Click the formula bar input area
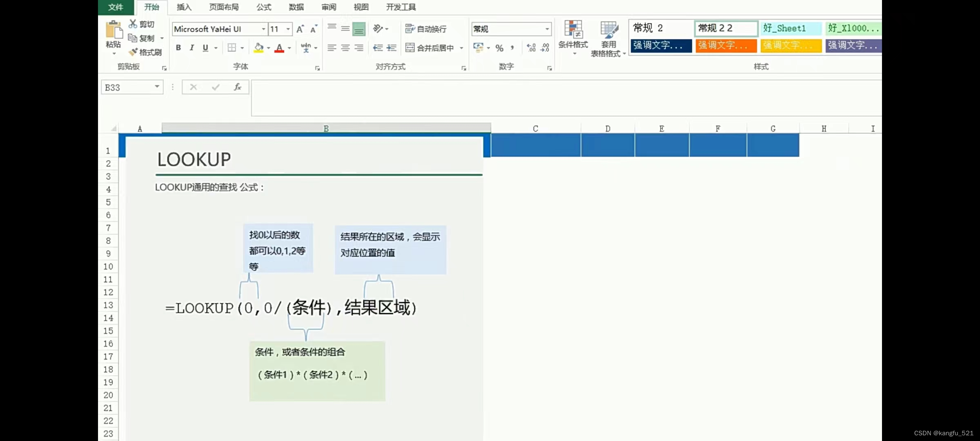 pyautogui.click(x=566, y=98)
